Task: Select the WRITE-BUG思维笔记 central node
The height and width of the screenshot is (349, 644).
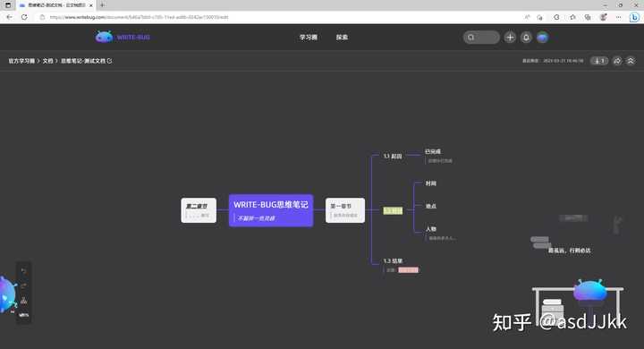Action: (271, 210)
